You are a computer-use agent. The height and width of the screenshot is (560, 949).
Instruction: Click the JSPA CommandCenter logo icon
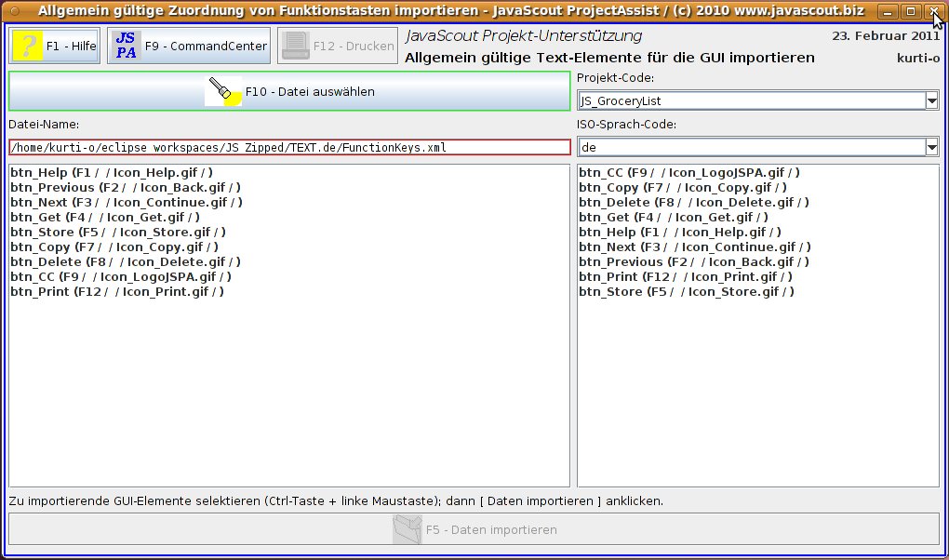(x=126, y=46)
